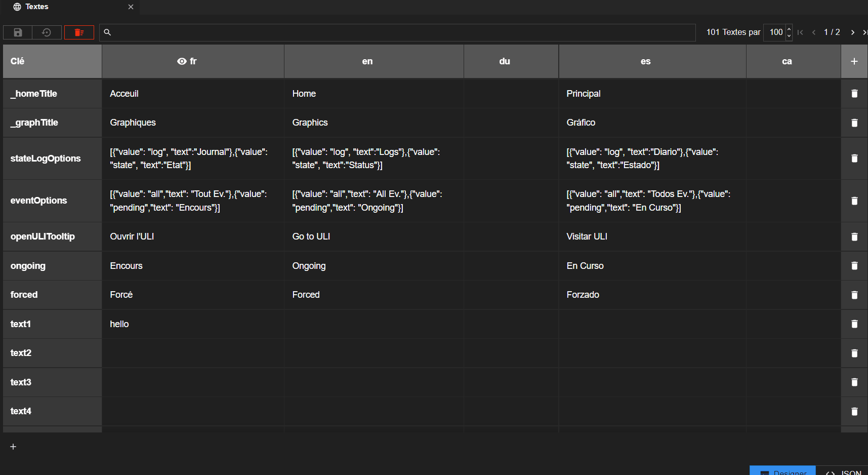Image resolution: width=868 pixels, height=475 pixels.
Task: Click the search text field
Action: pos(400,32)
